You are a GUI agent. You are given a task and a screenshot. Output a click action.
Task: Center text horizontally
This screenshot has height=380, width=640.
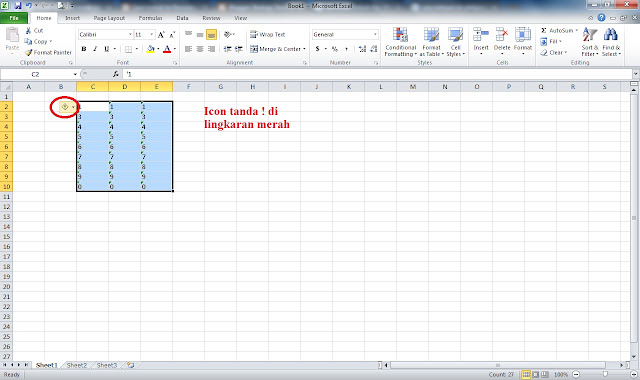[200, 49]
